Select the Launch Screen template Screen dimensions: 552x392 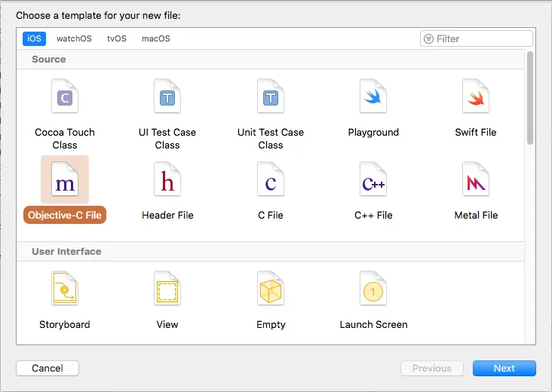pos(373,290)
